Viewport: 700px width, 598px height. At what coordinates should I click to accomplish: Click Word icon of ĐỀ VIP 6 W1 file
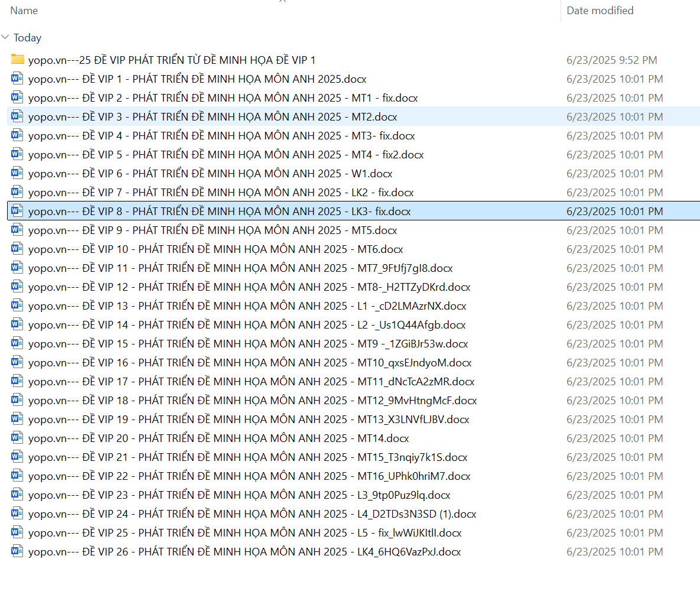pos(17,173)
